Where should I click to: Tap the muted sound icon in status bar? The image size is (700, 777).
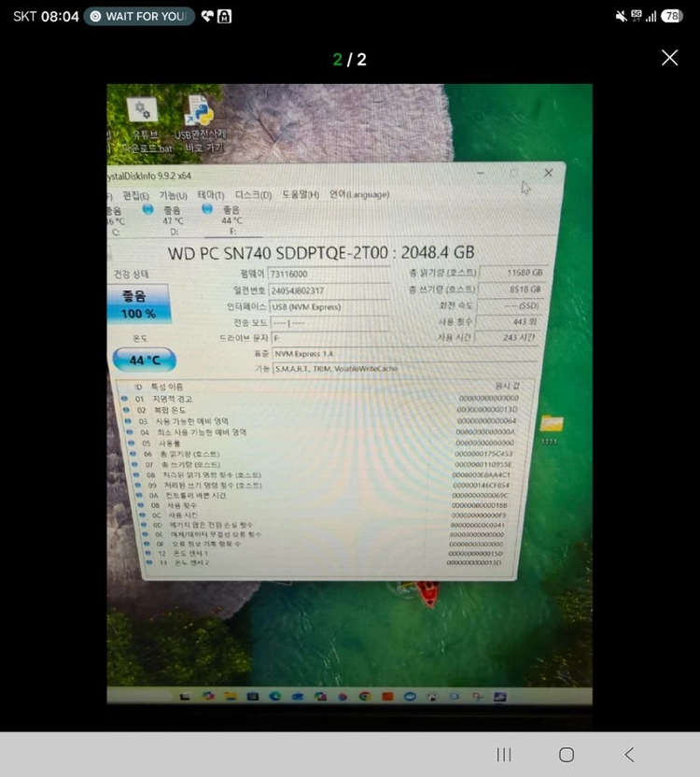(621, 17)
